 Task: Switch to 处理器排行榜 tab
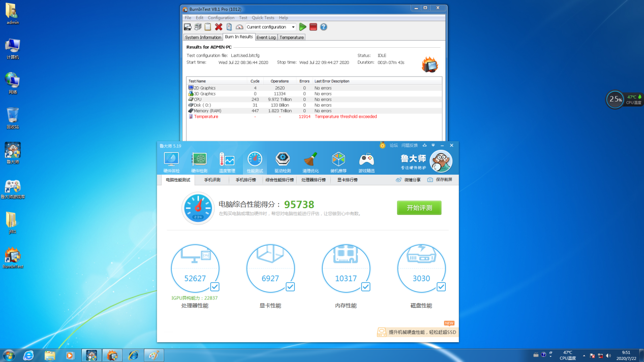[313, 180]
